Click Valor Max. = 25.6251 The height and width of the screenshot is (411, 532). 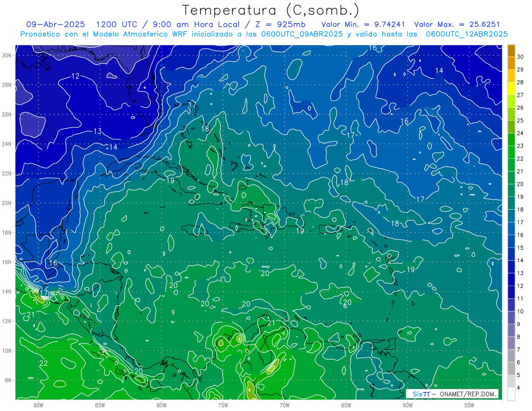coord(457,24)
